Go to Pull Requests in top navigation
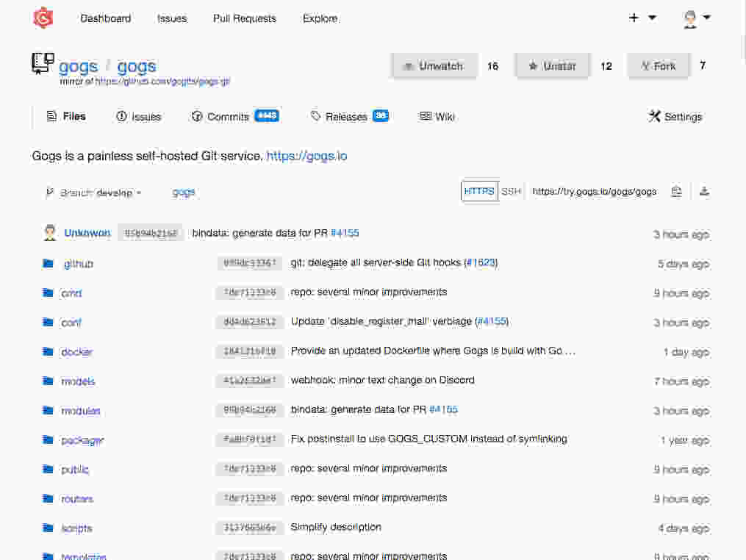 tap(245, 18)
